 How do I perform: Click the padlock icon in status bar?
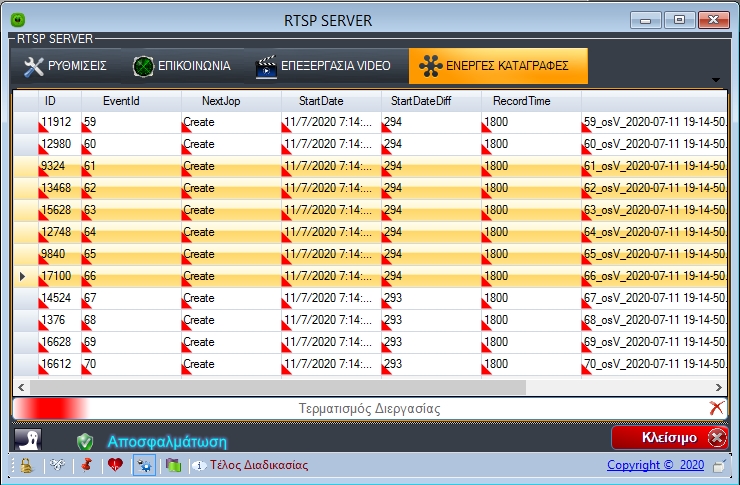point(27,465)
